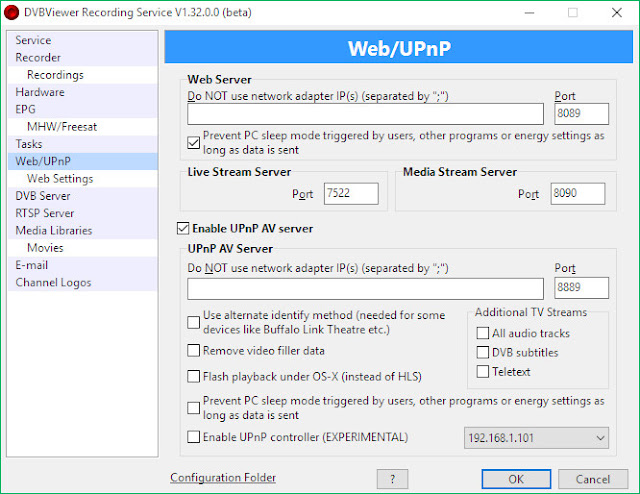Check All audio tracks option
Screen dimensions: 640x494
(482, 333)
